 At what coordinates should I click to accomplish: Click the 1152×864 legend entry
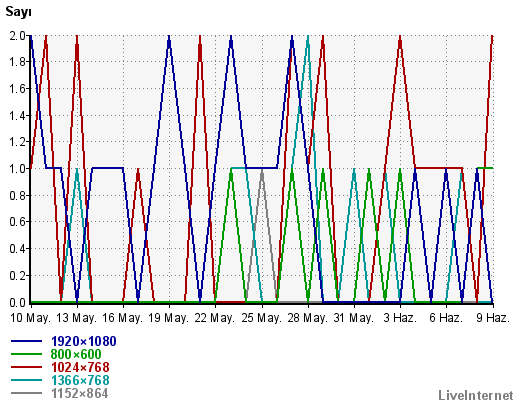click(80, 393)
